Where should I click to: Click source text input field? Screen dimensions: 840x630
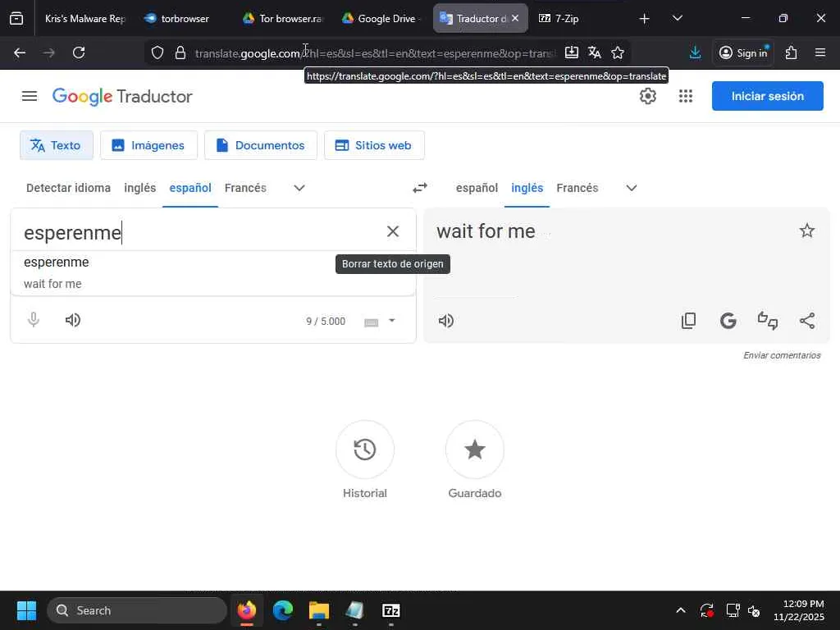click(x=199, y=232)
